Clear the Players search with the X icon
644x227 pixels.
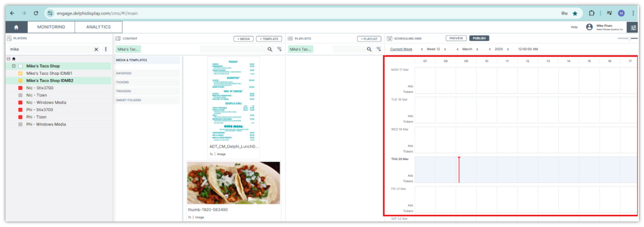pyautogui.click(x=96, y=49)
